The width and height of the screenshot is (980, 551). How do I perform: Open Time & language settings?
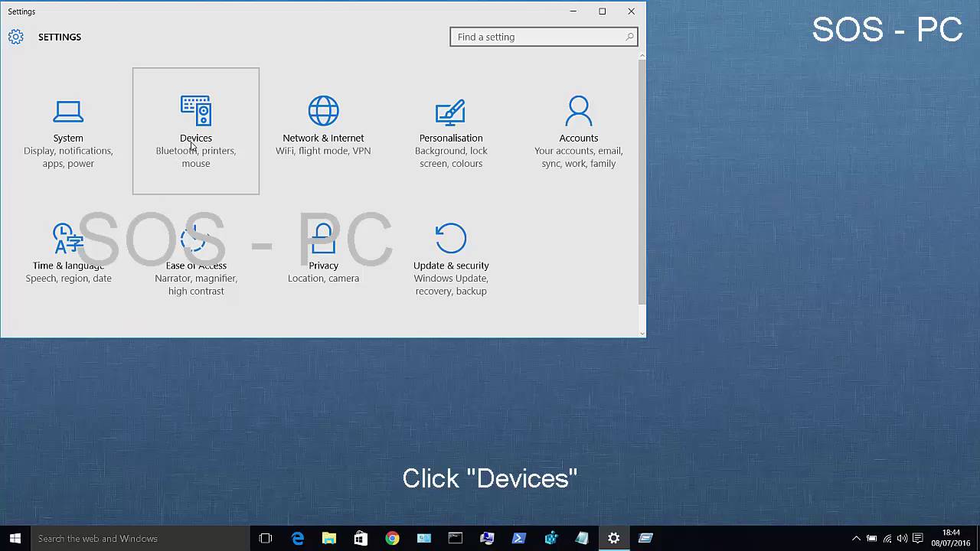68,258
